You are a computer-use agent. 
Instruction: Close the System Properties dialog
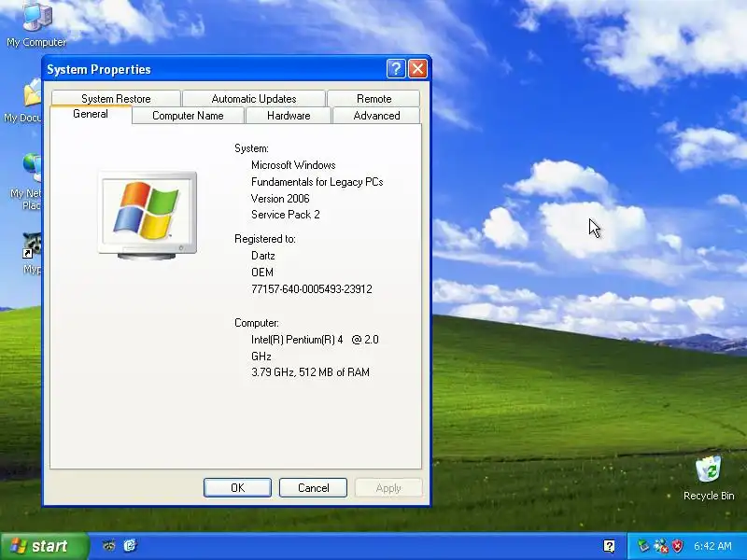pos(417,69)
